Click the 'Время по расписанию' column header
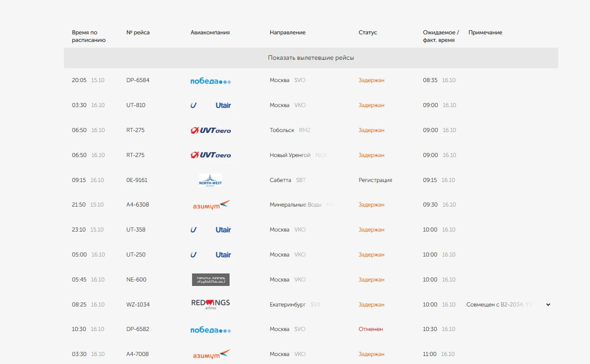The height and width of the screenshot is (364, 590). click(x=89, y=36)
